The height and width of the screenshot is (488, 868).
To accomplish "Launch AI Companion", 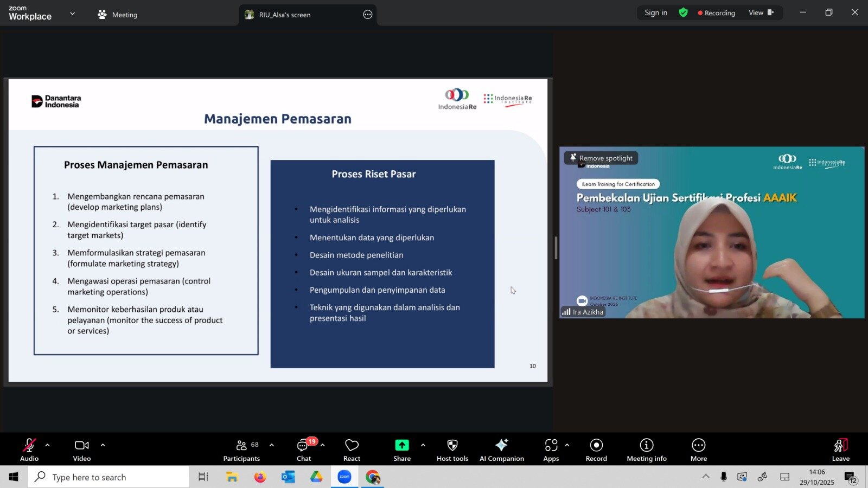I will click(502, 450).
